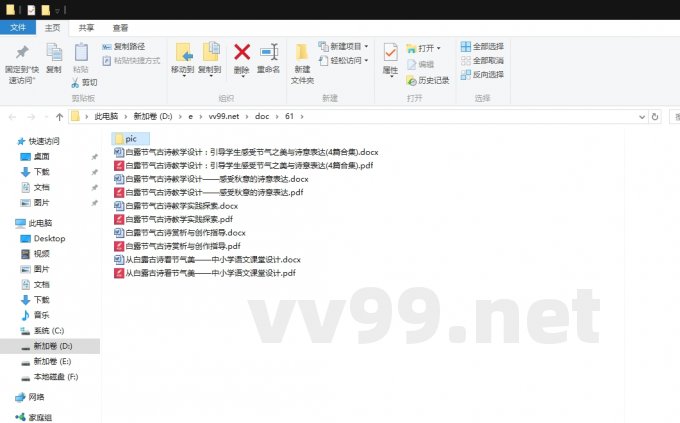
Task: Expand New item dropdown
Action: click(366, 46)
